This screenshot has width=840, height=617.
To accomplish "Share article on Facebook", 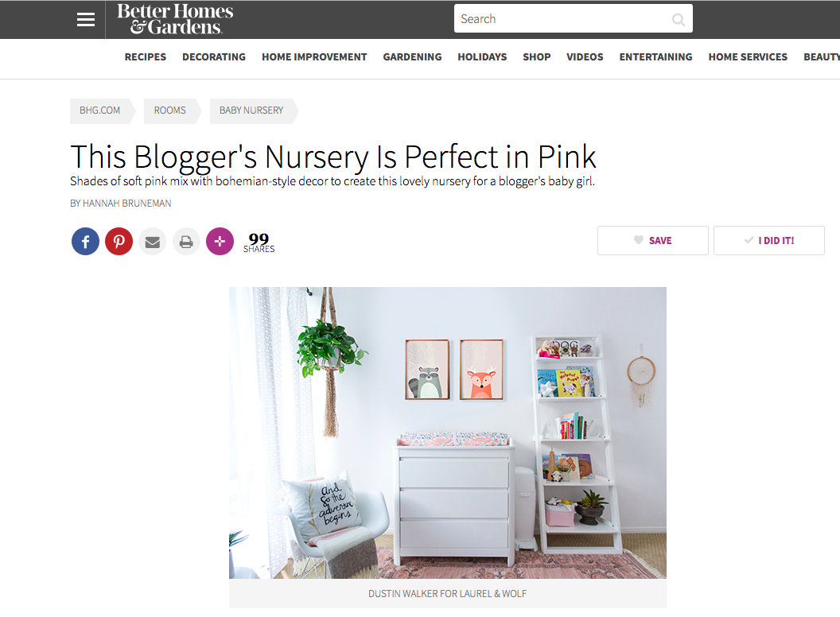I will 85,242.
